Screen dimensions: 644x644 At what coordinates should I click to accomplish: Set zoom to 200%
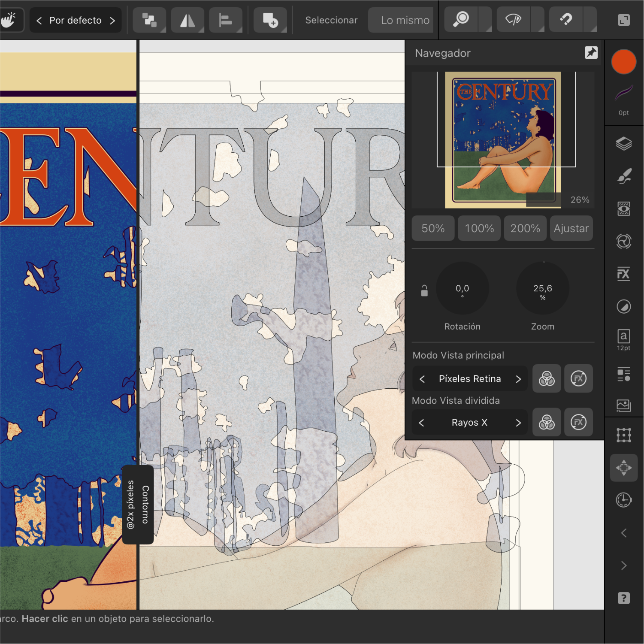525,228
